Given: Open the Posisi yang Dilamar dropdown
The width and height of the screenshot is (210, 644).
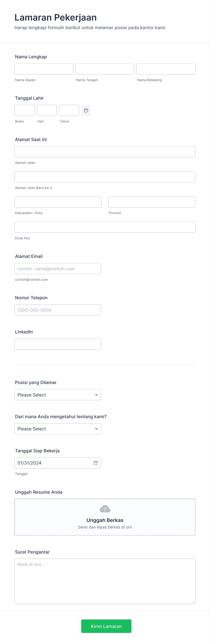Looking at the screenshot, I should pyautogui.click(x=58, y=394).
